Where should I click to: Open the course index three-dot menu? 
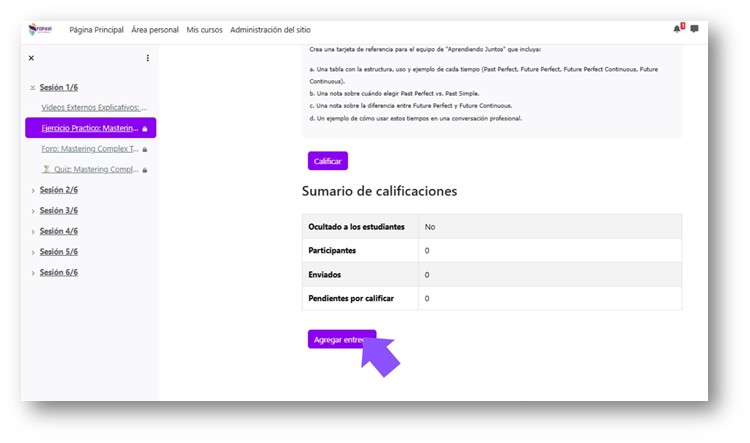[148, 58]
